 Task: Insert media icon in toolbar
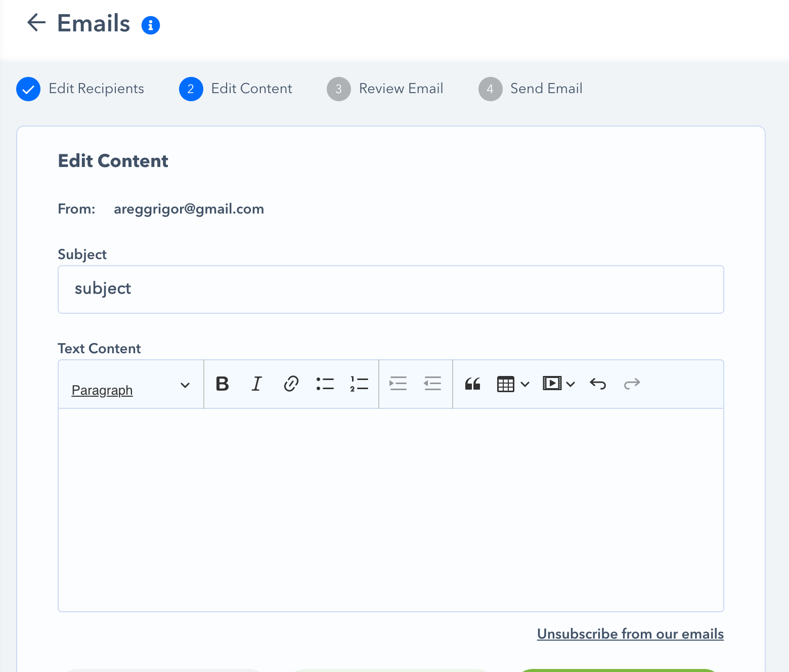(552, 384)
